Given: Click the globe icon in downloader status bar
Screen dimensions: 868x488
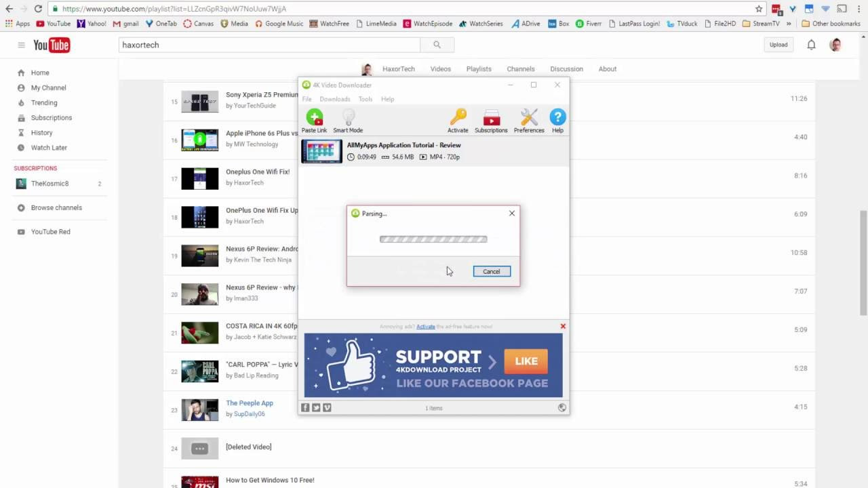Looking at the screenshot, I should [x=561, y=407].
